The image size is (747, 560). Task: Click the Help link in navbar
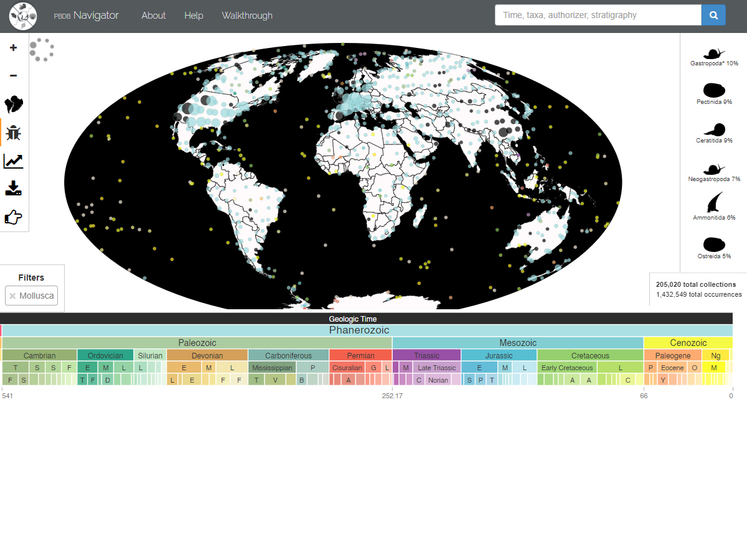194,16
